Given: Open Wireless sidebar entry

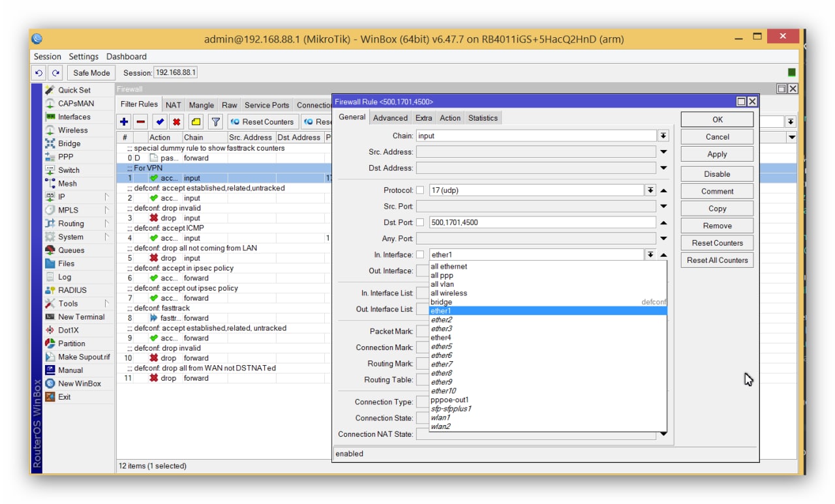Looking at the screenshot, I should coord(72,130).
